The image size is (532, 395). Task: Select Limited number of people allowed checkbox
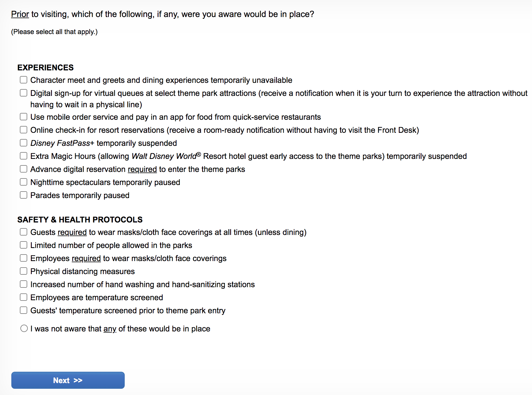24,245
